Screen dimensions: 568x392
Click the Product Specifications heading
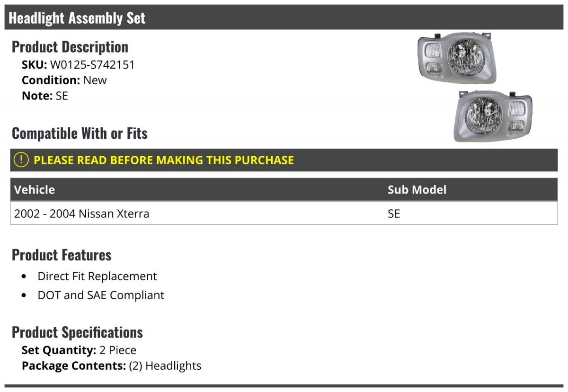coord(77,332)
